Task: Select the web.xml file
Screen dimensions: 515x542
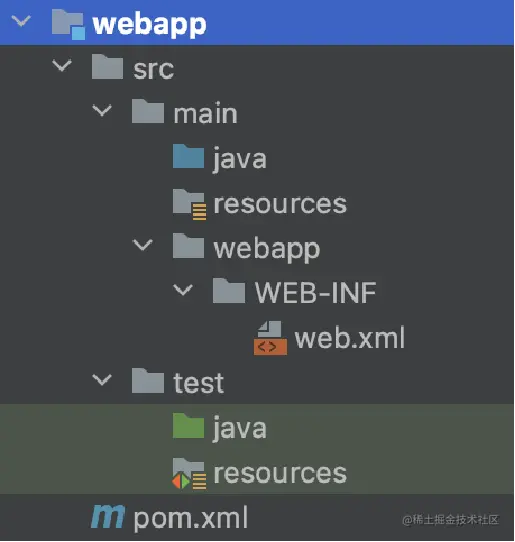Action: 349,338
